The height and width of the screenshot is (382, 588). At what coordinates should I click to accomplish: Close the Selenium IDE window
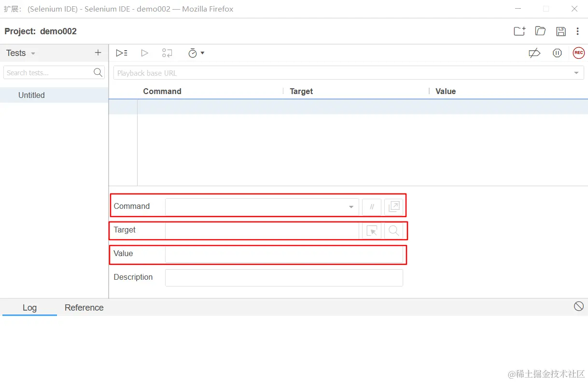pyautogui.click(x=574, y=9)
